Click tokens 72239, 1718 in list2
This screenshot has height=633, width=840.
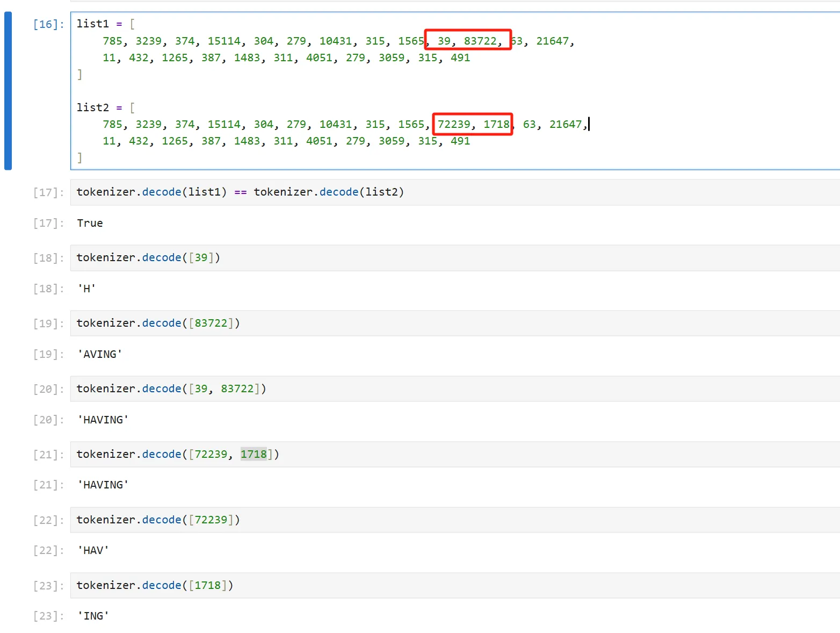(x=473, y=124)
